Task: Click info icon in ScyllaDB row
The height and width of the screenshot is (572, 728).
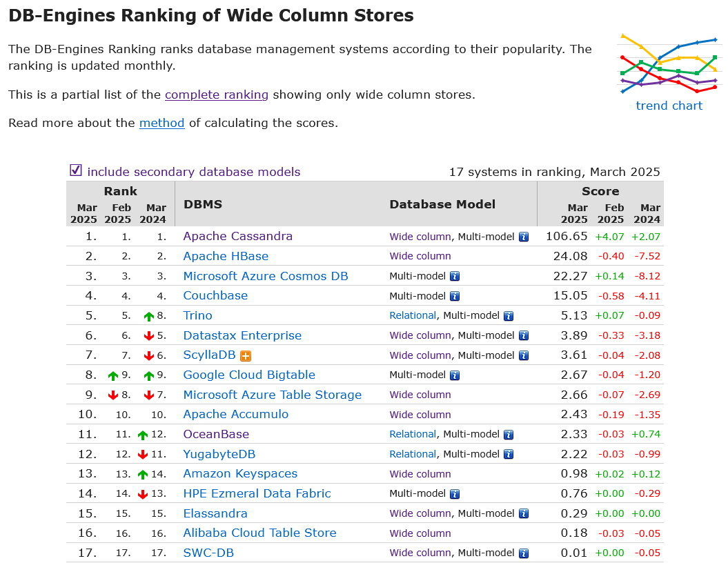Action: (x=524, y=355)
